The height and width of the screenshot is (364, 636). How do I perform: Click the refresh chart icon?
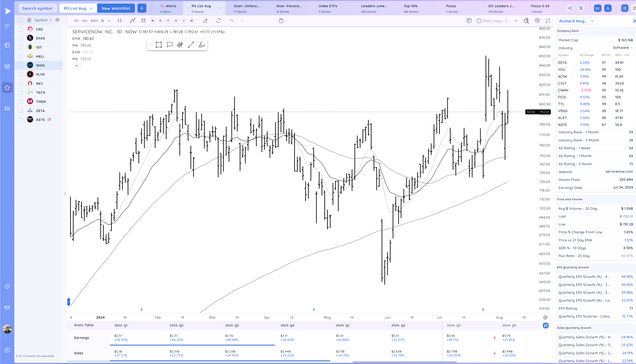tap(218, 21)
